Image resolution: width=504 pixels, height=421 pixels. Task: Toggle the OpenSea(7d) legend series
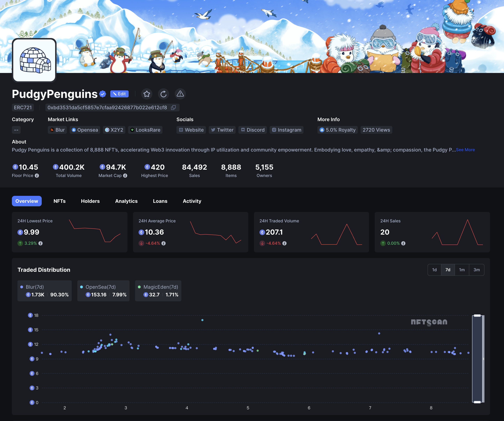pyautogui.click(x=103, y=291)
